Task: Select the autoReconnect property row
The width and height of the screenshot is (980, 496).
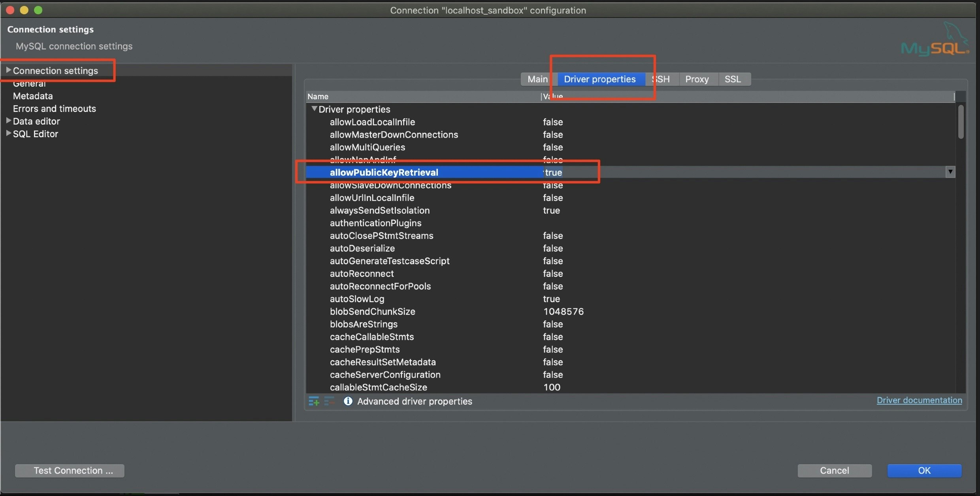Action: tap(362, 273)
